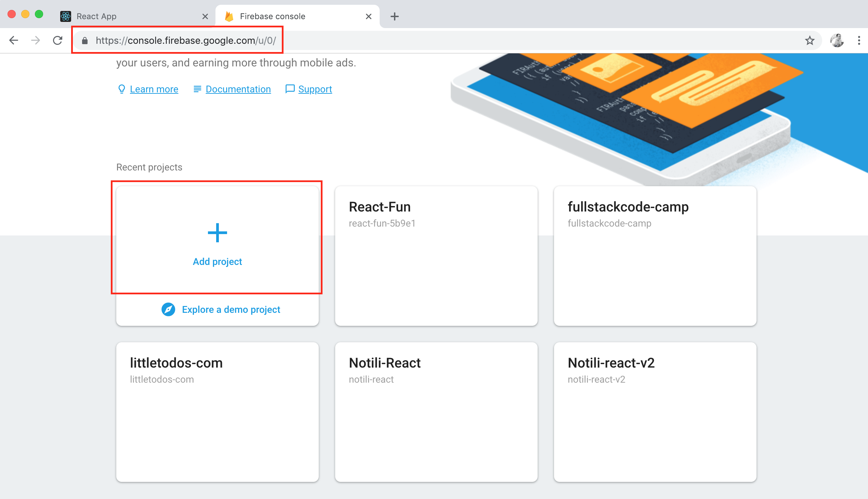Open the fullstackcode-camp project card
The image size is (868, 499).
tap(655, 256)
